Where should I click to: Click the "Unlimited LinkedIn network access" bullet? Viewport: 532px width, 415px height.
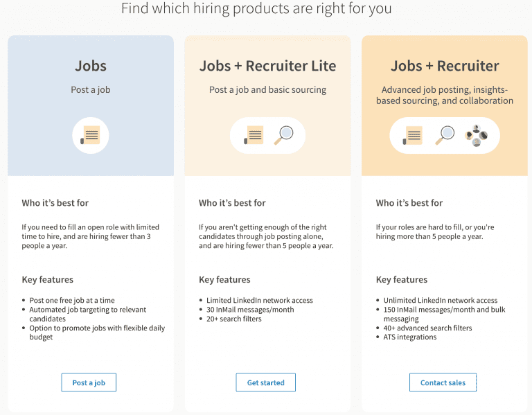point(441,301)
